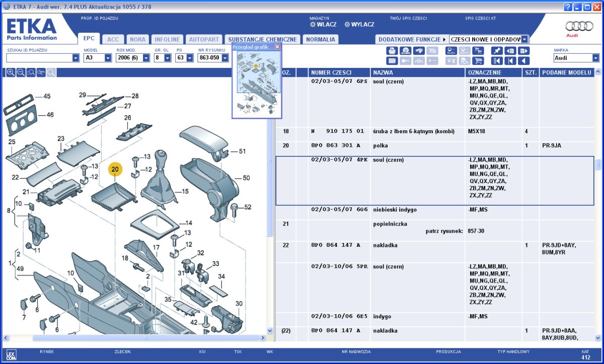This screenshot has height=364, width=604.
Task: Click the NAZWA column header
Action: (x=418, y=72)
